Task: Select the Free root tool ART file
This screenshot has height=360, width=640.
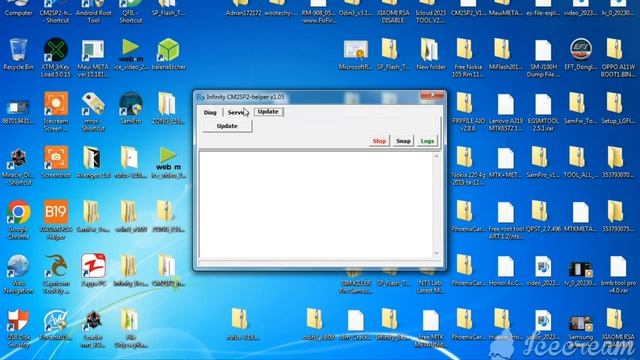Action: pos(506,220)
